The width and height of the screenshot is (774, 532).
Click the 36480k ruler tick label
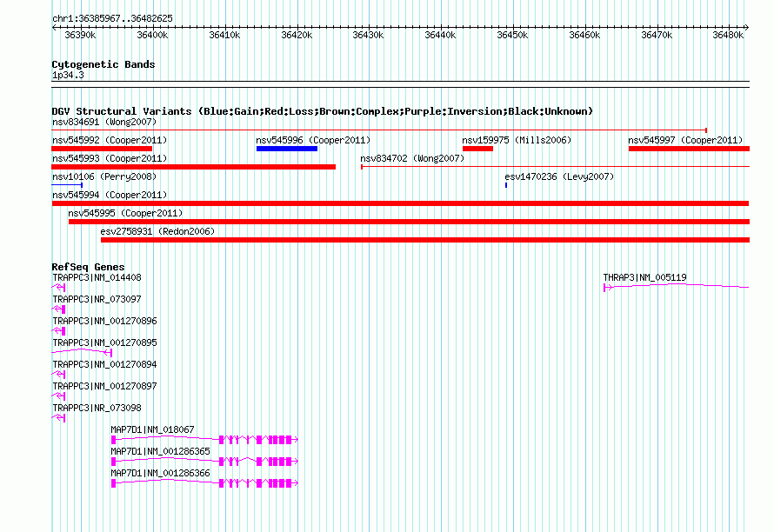[x=728, y=35]
